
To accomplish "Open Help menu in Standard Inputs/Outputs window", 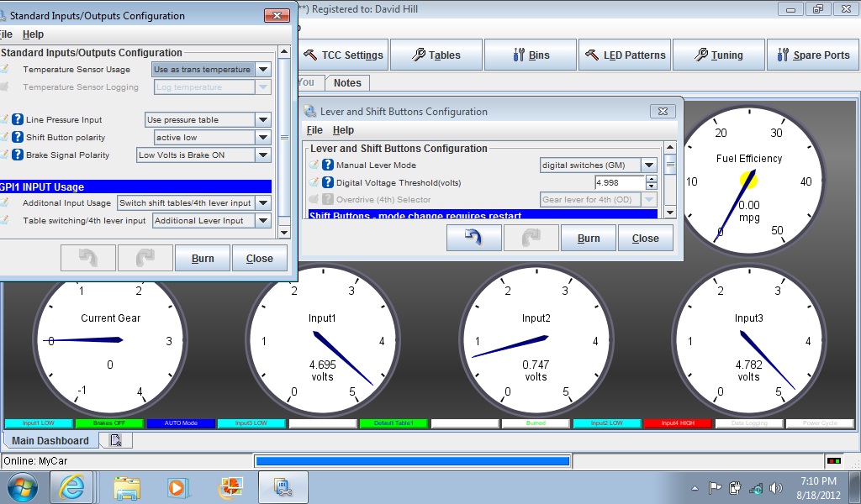I will tap(33, 34).
